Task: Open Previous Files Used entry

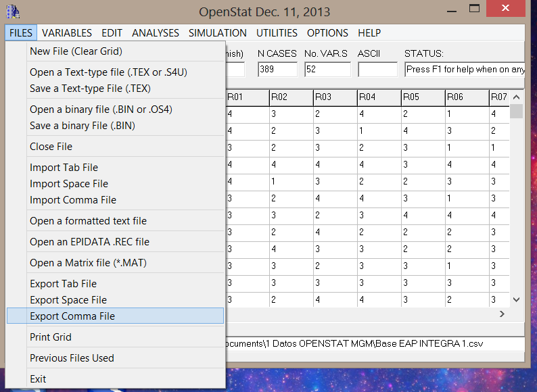Action: tap(115, 358)
